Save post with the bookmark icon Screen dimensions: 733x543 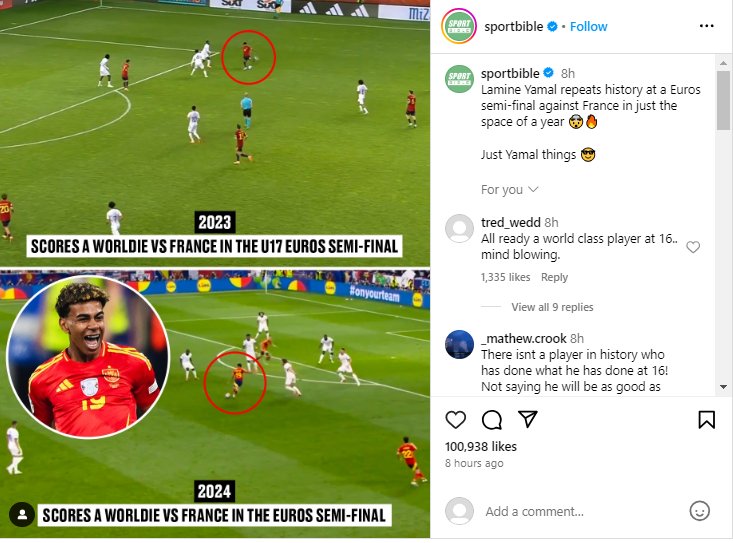tap(706, 420)
